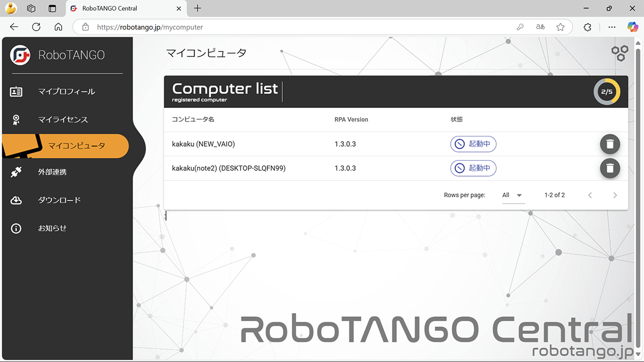This screenshot has height=362, width=644.
Task: Add page to favorites star icon
Action: click(x=560, y=27)
